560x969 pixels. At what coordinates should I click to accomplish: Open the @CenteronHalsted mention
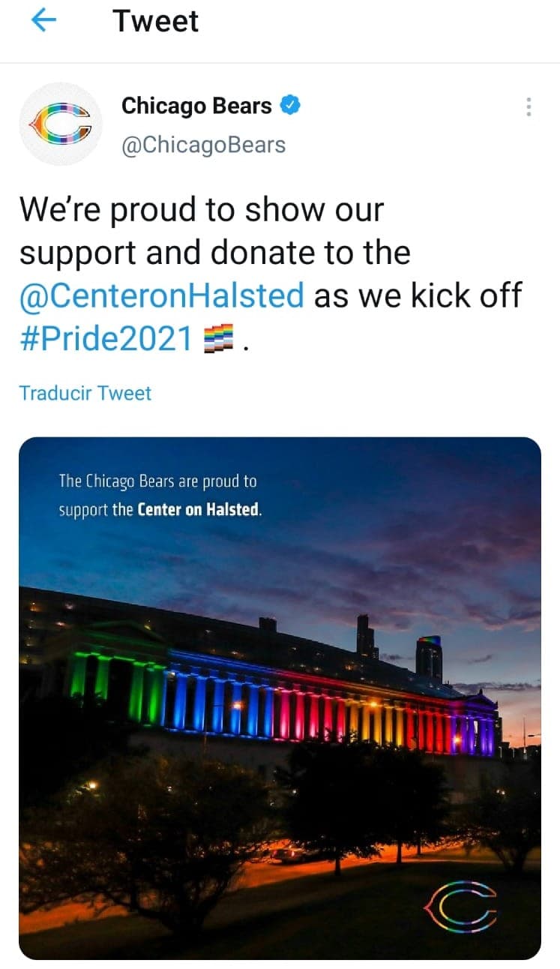point(161,295)
